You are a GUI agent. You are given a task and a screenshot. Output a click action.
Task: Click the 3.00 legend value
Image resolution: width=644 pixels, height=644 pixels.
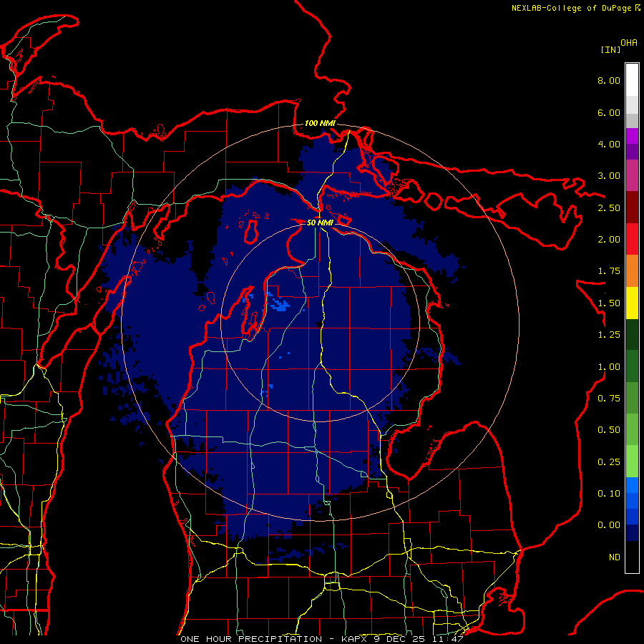[x=609, y=176]
